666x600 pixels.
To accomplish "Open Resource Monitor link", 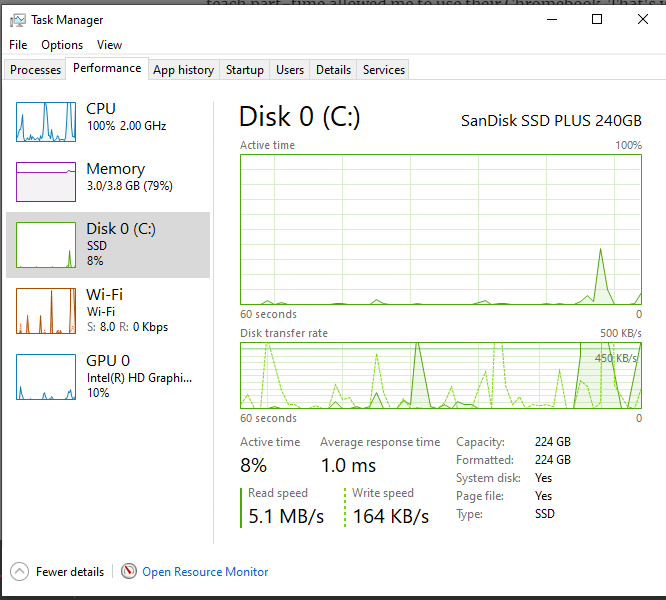I will click(205, 572).
